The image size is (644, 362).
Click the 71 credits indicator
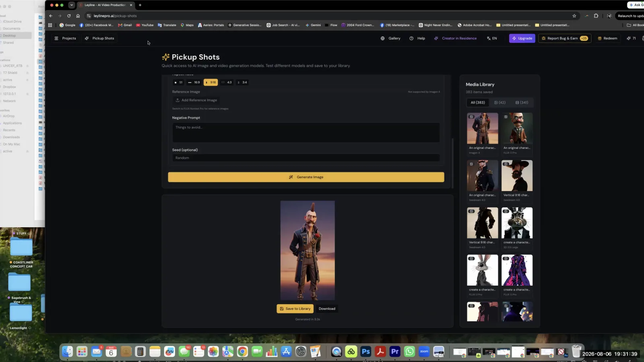pyautogui.click(x=631, y=38)
